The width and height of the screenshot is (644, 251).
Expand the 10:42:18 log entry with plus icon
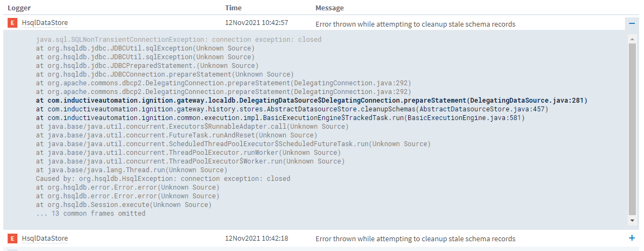632,238
